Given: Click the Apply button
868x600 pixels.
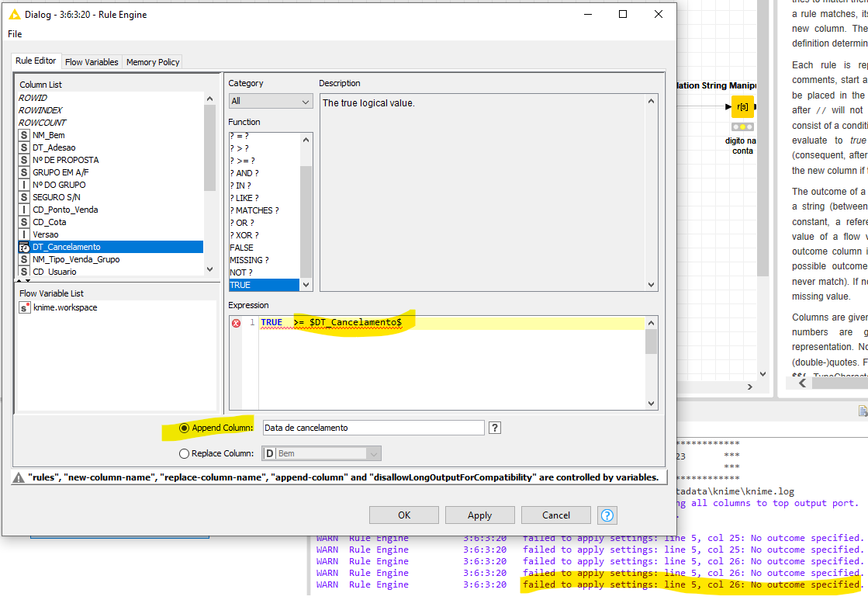Looking at the screenshot, I should (479, 515).
